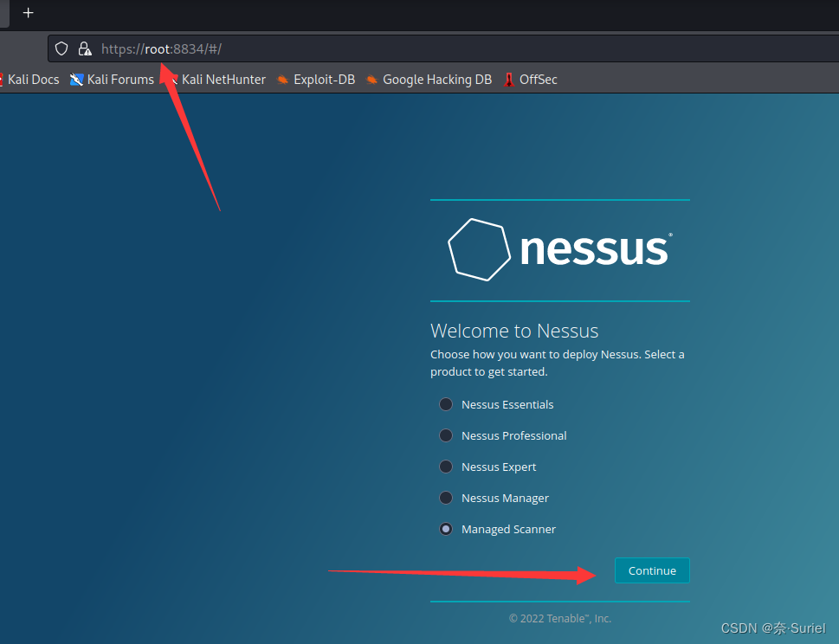
Task: Select the Nessus Expert radio button
Action: (446, 467)
